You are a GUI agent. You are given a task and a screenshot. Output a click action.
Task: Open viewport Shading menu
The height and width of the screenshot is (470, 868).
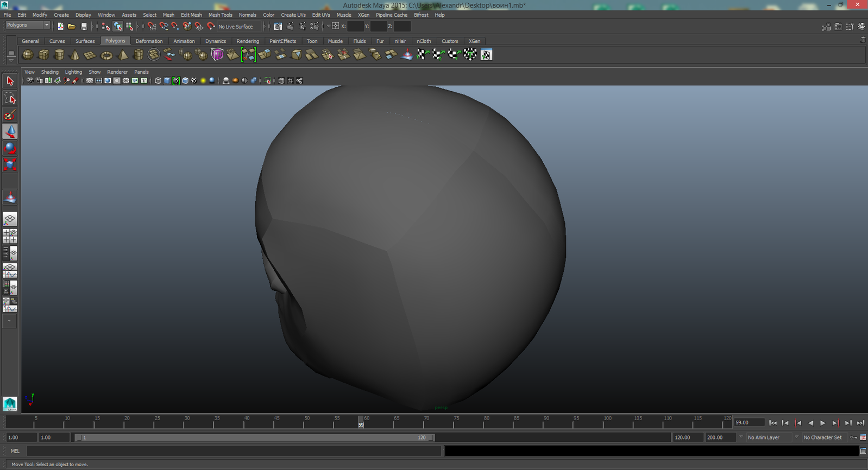click(49, 72)
